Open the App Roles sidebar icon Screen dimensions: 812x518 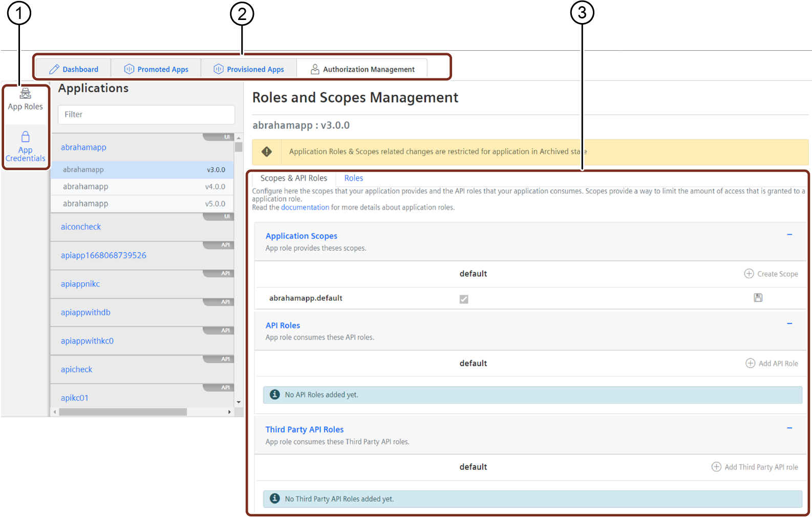coord(25,93)
